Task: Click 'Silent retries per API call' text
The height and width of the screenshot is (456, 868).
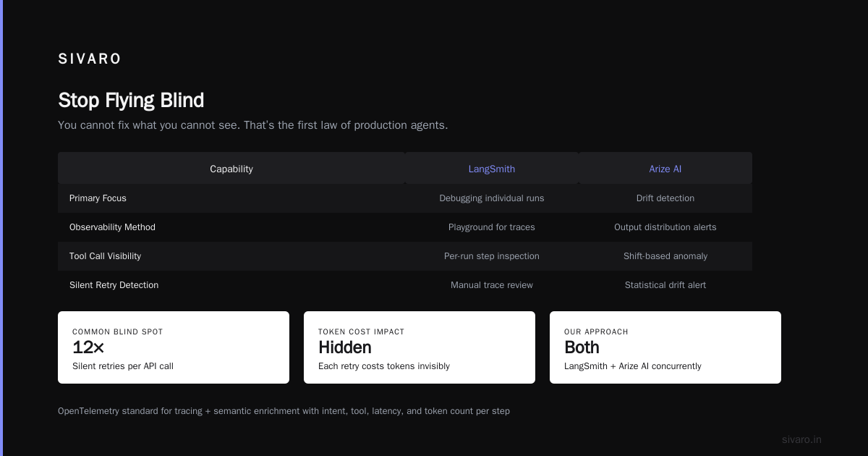Action: click(123, 366)
